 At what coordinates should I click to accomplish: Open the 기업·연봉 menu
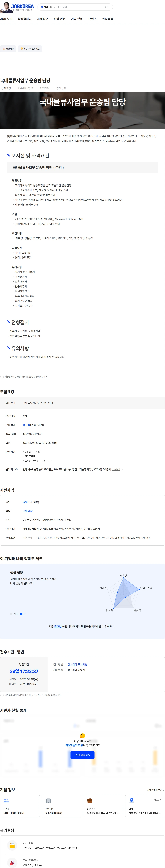point(77,19)
